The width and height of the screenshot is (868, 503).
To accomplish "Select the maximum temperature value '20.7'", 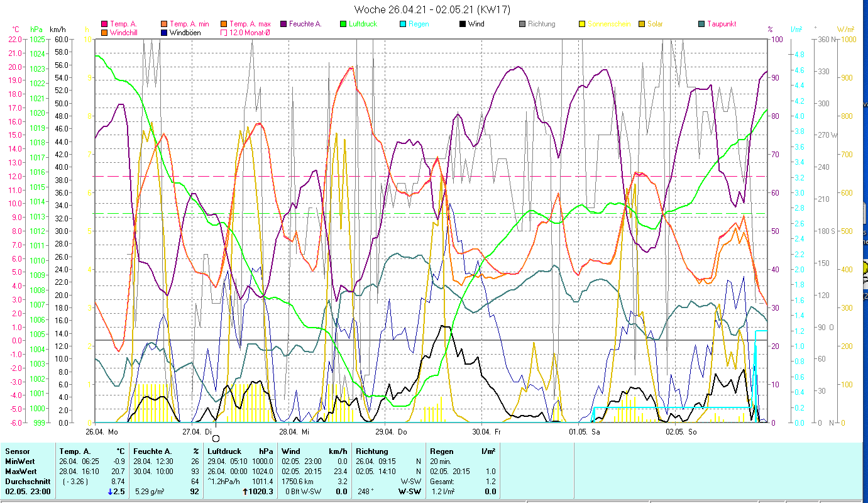I will click(x=119, y=472).
